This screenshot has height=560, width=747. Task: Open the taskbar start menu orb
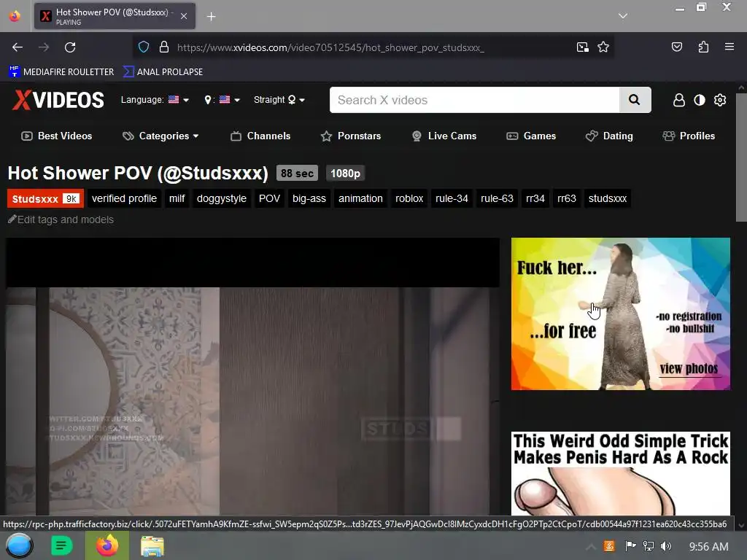pyautogui.click(x=19, y=545)
